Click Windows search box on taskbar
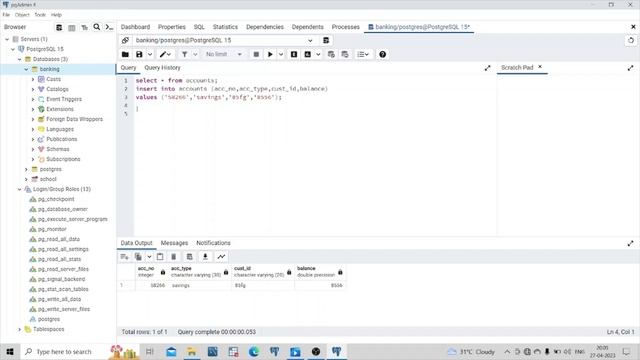Viewport: 640px width, 360px height. click(x=63, y=352)
